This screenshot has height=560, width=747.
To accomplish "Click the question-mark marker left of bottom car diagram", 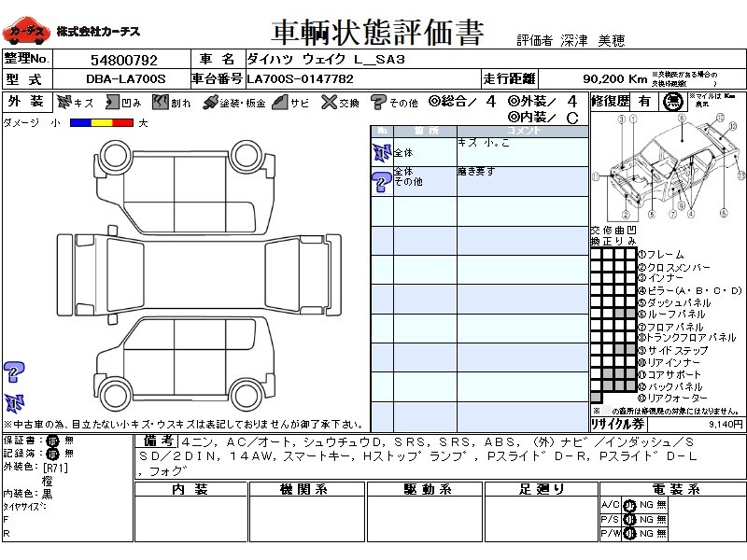I will [14, 371].
